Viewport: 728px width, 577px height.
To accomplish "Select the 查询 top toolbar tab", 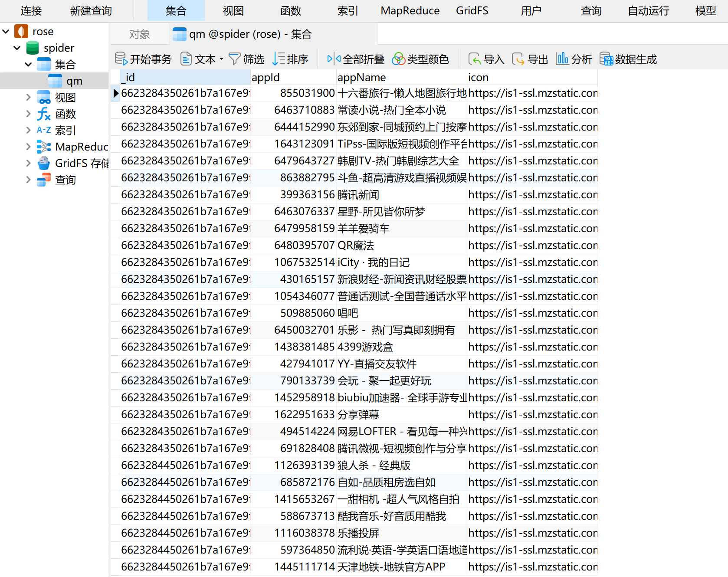I will (591, 10).
